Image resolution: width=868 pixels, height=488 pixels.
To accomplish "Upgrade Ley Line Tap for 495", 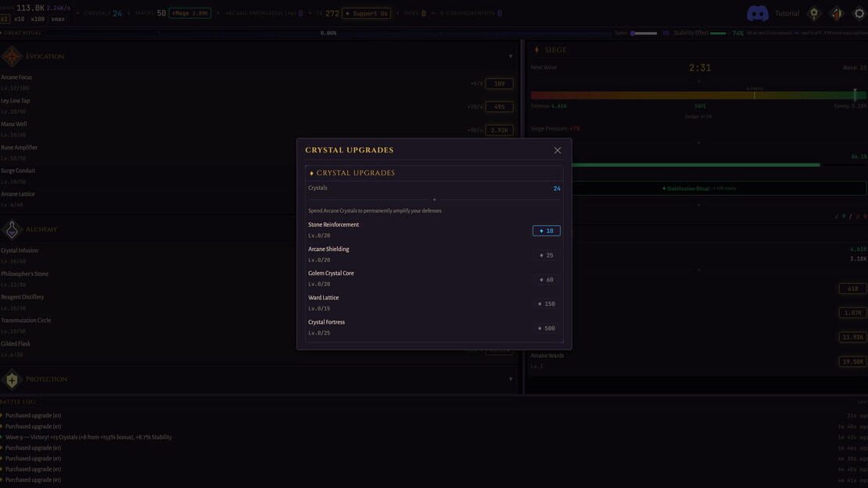I will 500,107.
